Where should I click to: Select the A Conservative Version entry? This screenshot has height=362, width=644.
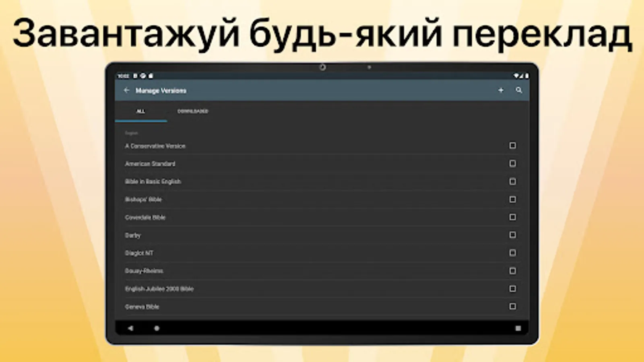pos(322,146)
